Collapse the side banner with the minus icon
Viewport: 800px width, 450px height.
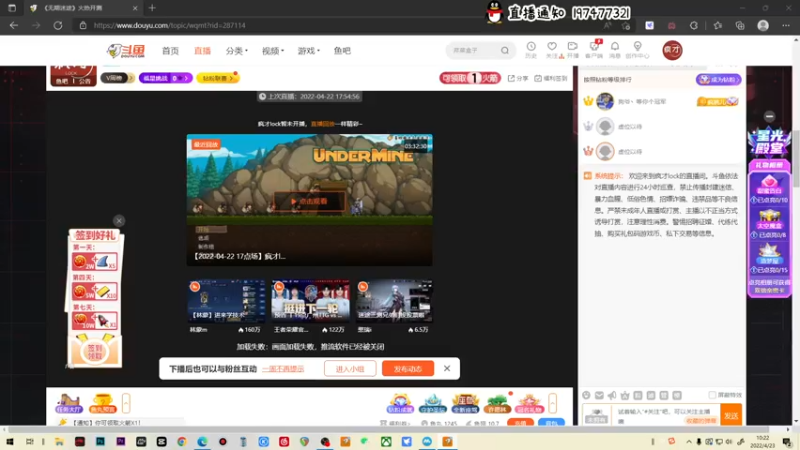click(x=769, y=116)
